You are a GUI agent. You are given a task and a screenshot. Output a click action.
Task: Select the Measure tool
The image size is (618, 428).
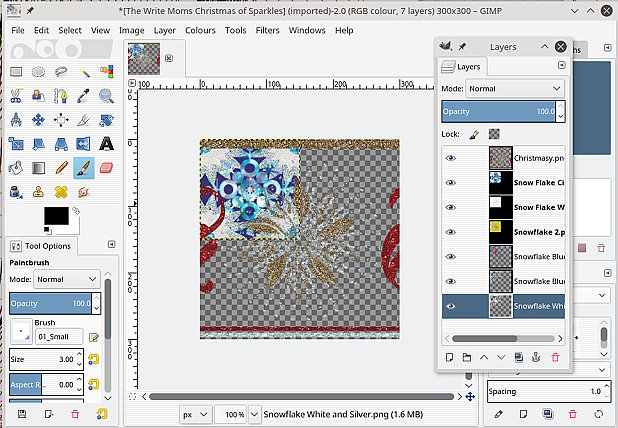pyautogui.click(x=16, y=120)
